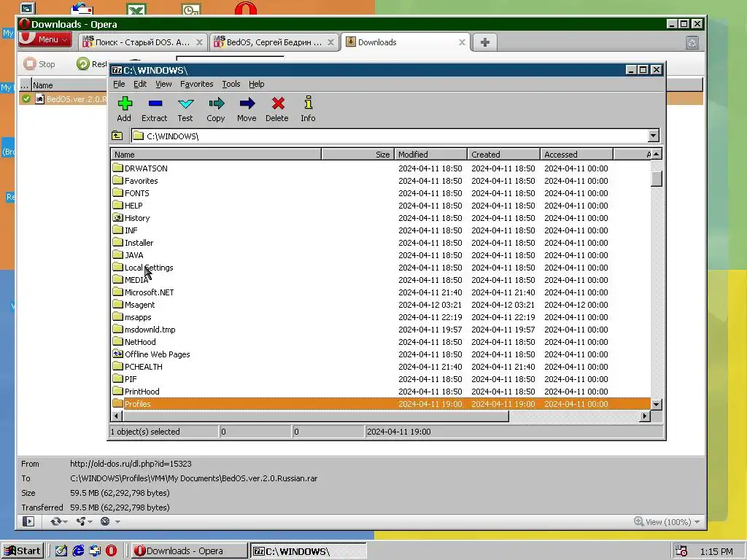Viewport: 747px width, 560px height.
Task: Click the C:\WINDOWS\ taskbar button
Action: (x=308, y=551)
